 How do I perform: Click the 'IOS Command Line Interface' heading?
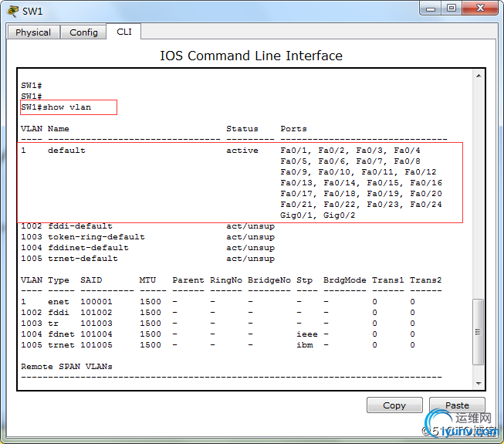tap(251, 56)
